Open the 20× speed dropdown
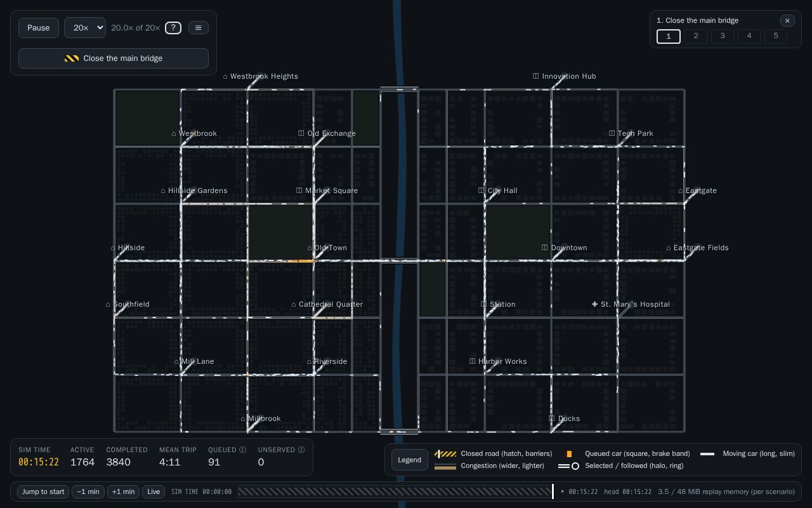 [x=85, y=28]
